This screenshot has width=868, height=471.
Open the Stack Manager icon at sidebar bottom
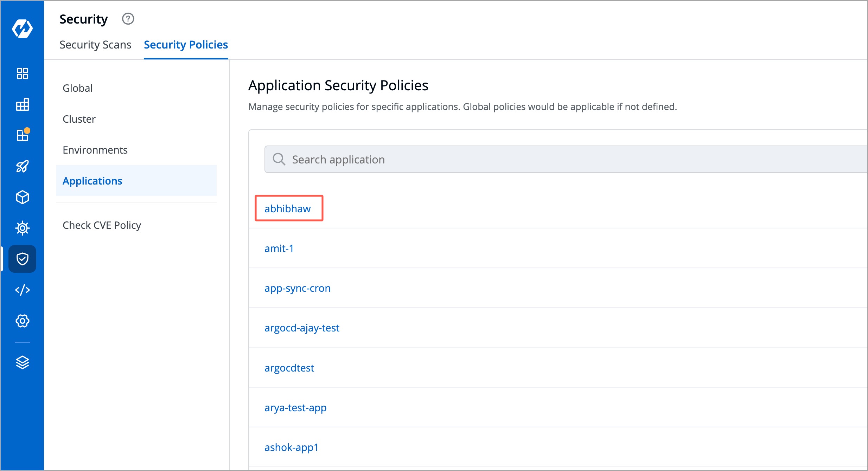[22, 362]
